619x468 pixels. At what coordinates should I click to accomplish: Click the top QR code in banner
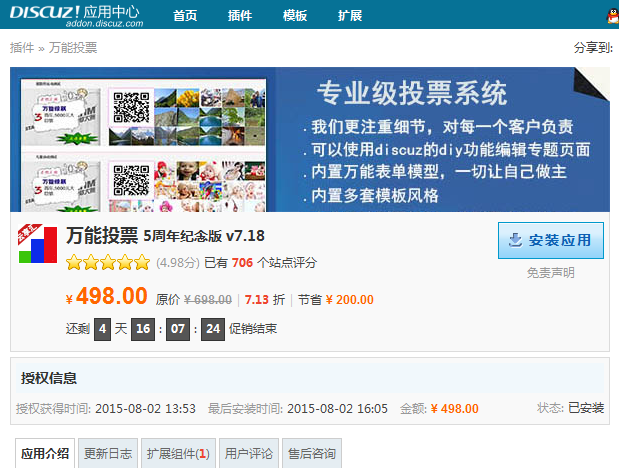click(131, 107)
